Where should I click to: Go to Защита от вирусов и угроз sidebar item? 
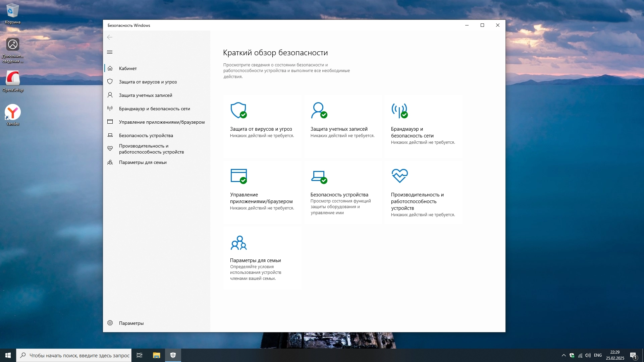coord(148,82)
